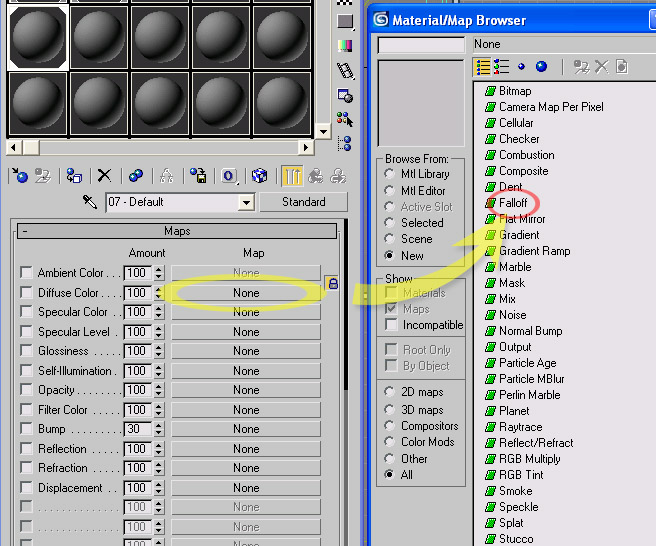Select Falloff map in the list
This screenshot has width=656, height=546.
(513, 203)
